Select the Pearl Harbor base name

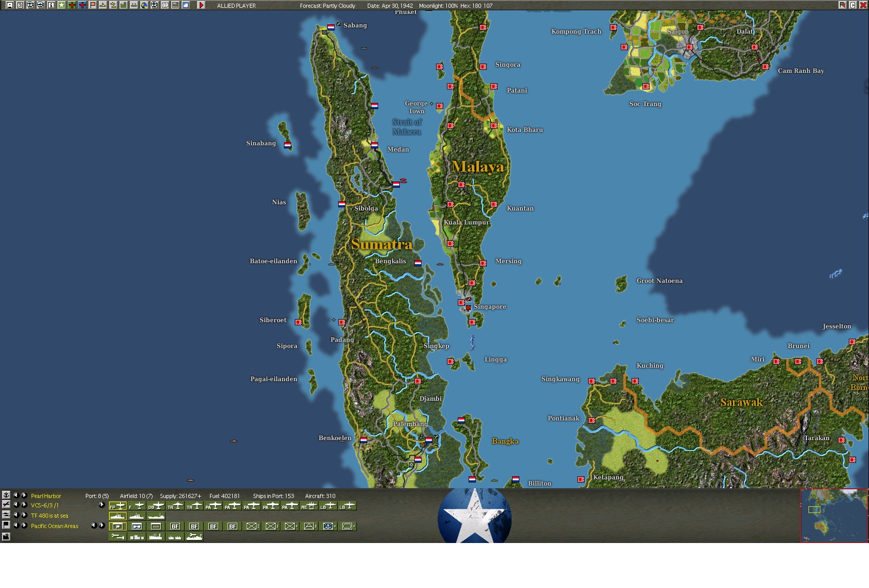point(46,496)
